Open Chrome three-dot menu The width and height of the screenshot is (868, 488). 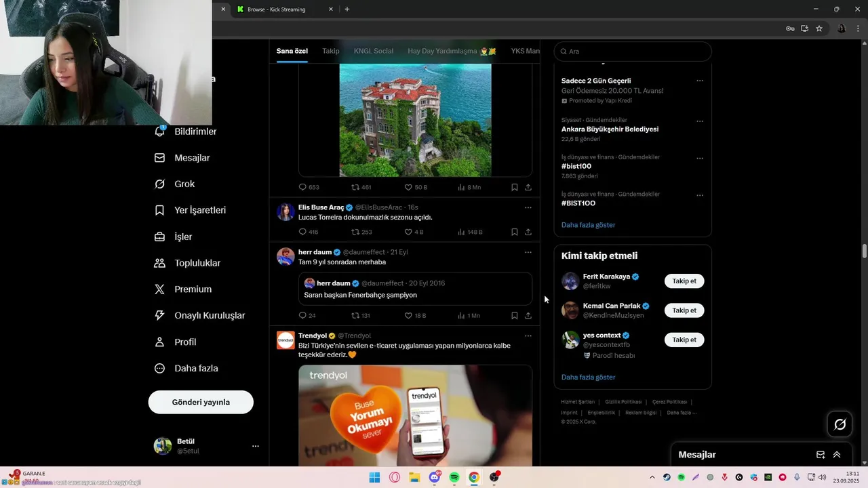pos(859,28)
